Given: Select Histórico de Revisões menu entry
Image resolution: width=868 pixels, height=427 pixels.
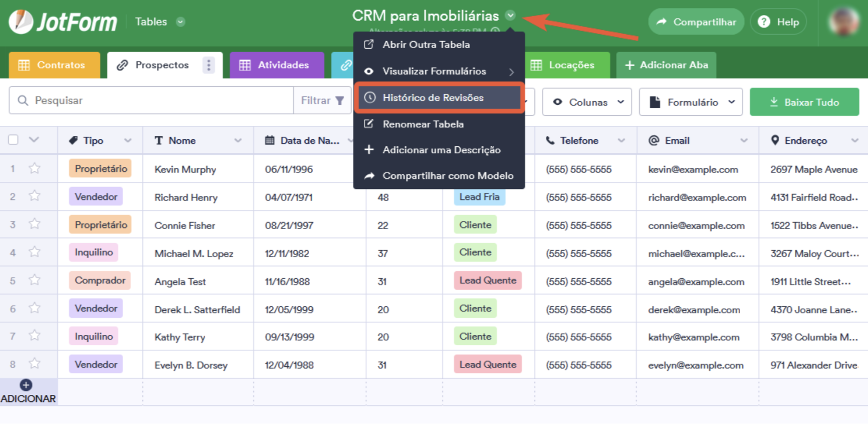Looking at the screenshot, I should (439, 98).
